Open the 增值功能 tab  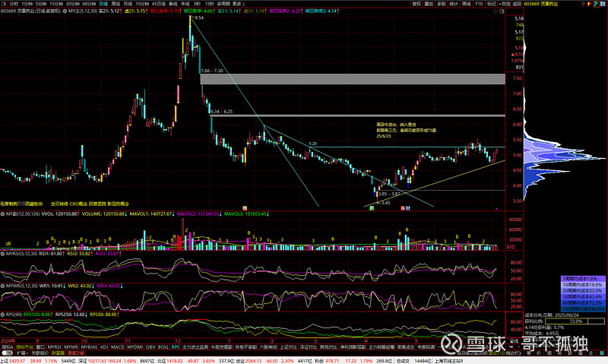point(76,353)
